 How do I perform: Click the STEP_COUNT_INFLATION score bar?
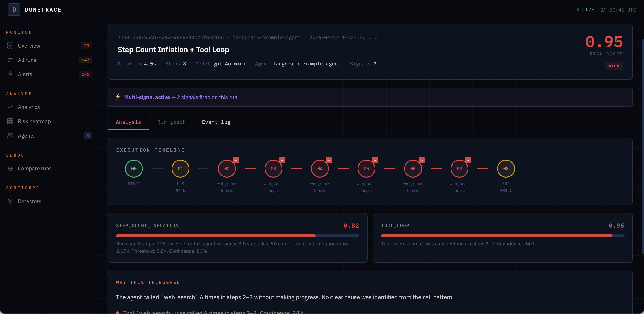click(x=237, y=236)
